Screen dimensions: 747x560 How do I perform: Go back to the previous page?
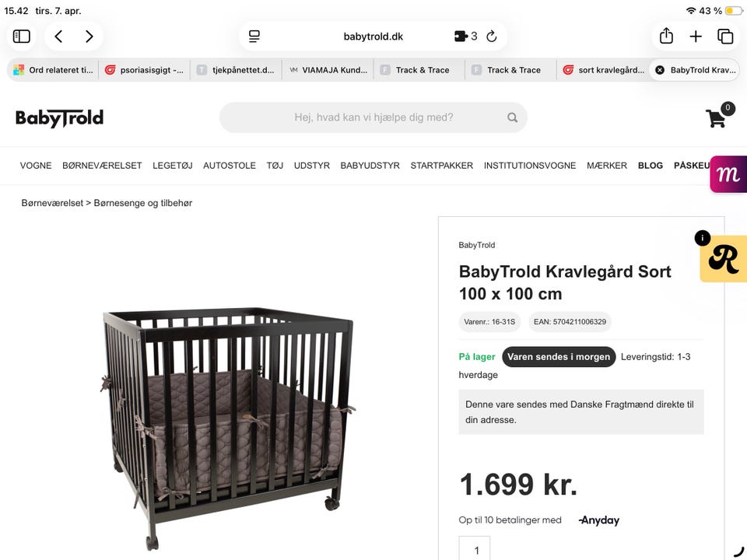coord(58,37)
